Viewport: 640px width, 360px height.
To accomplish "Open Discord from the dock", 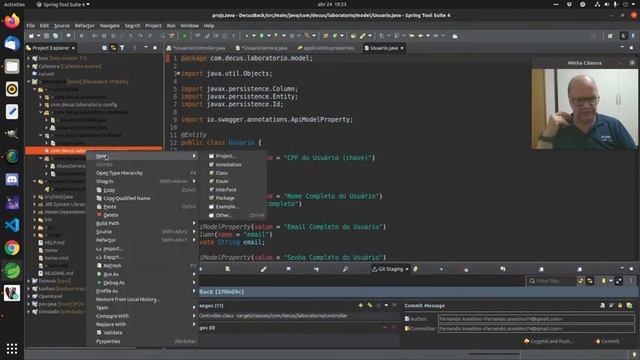I will click(x=12, y=180).
